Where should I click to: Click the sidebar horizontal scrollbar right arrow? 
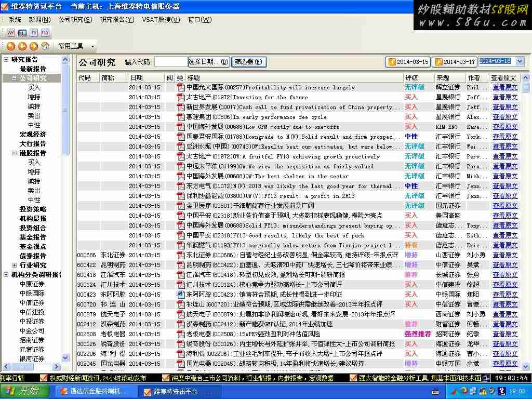click(x=57, y=367)
